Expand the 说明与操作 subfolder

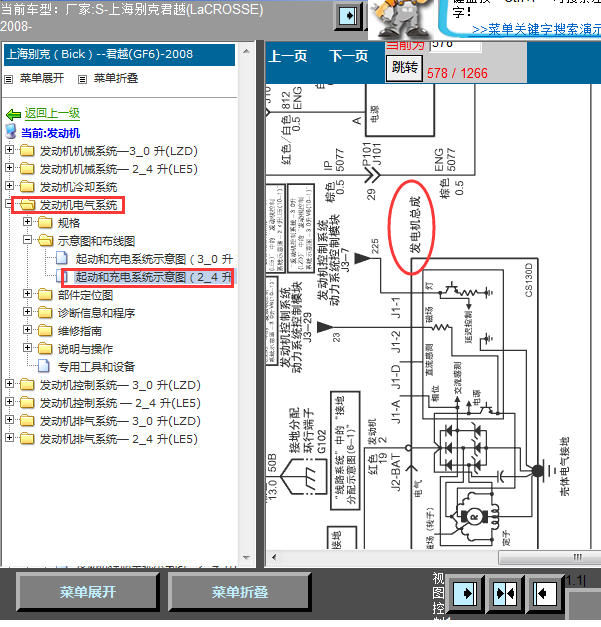click(27, 348)
